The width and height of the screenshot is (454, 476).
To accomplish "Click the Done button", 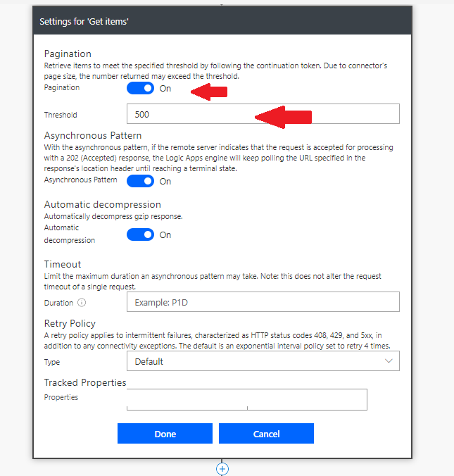I will (x=165, y=434).
